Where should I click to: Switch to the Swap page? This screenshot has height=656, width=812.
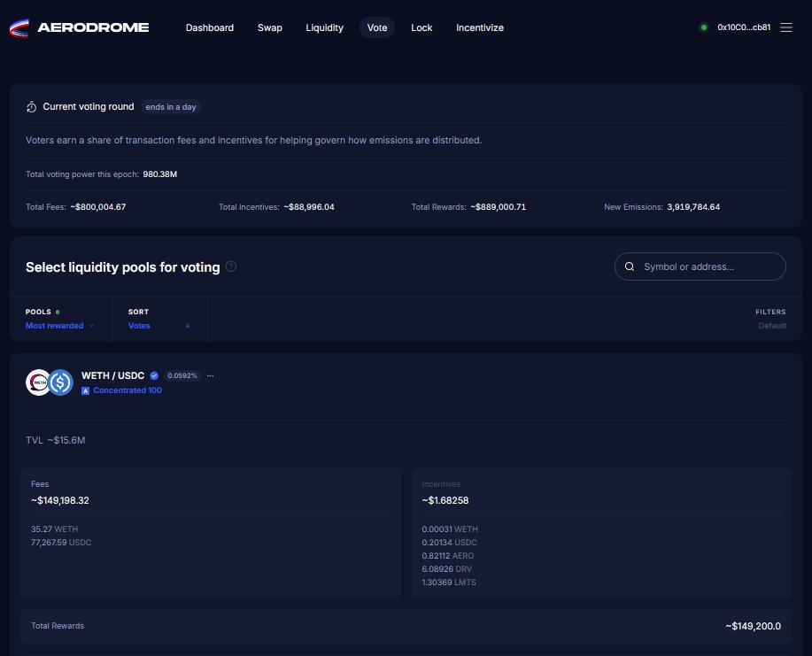tap(270, 27)
